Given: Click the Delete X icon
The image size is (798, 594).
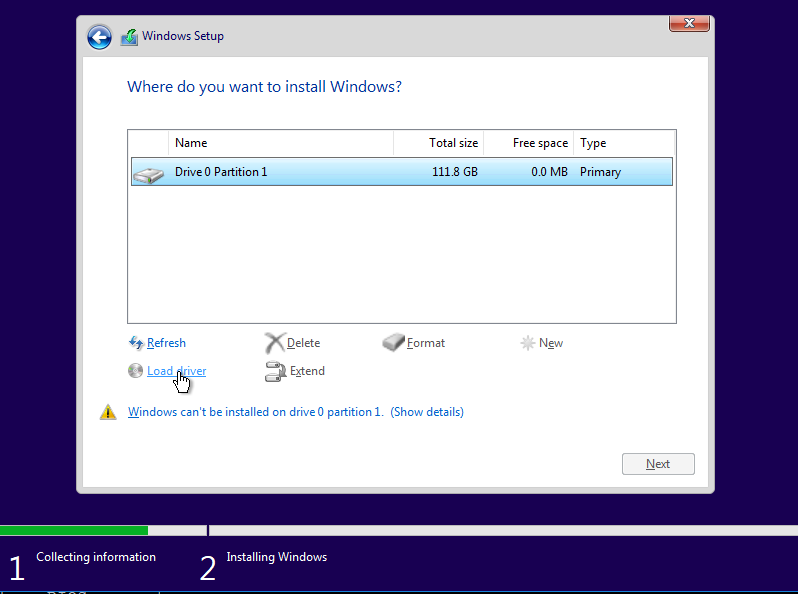Looking at the screenshot, I should [x=274, y=343].
